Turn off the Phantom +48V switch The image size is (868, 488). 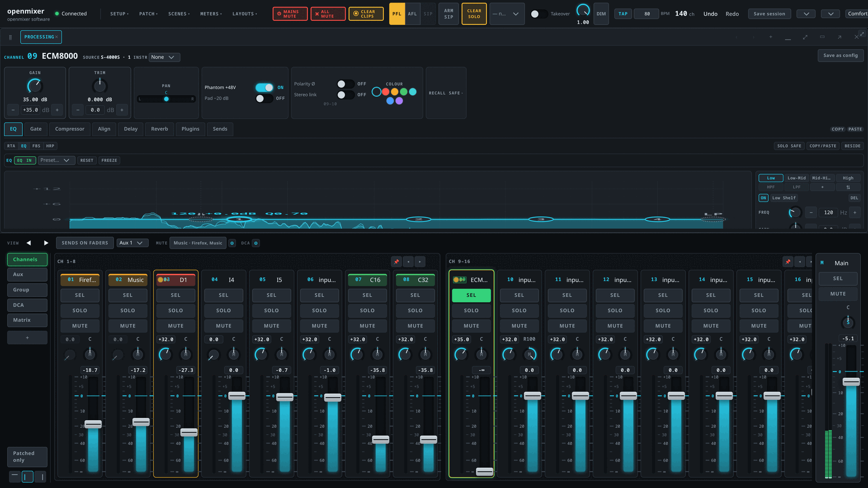264,87
